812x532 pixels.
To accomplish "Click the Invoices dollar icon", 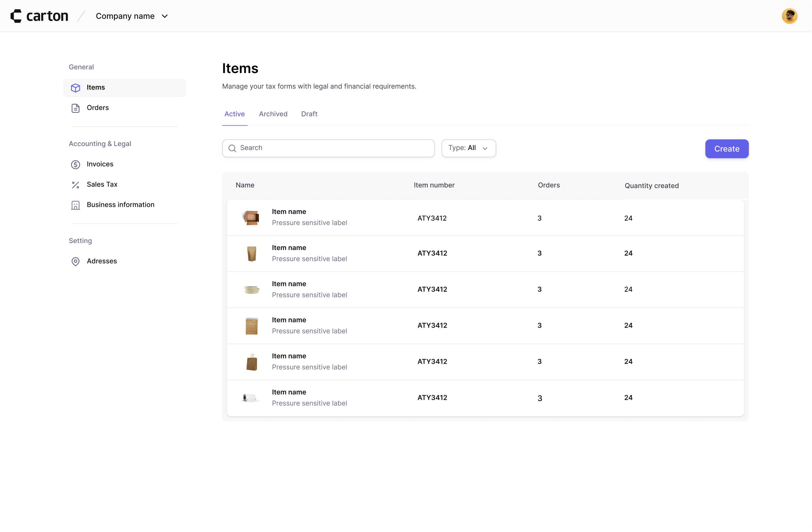I will click(76, 165).
